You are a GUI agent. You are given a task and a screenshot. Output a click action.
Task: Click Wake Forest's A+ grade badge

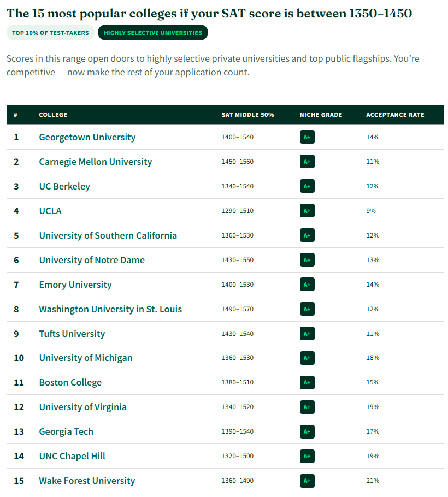coord(307,481)
